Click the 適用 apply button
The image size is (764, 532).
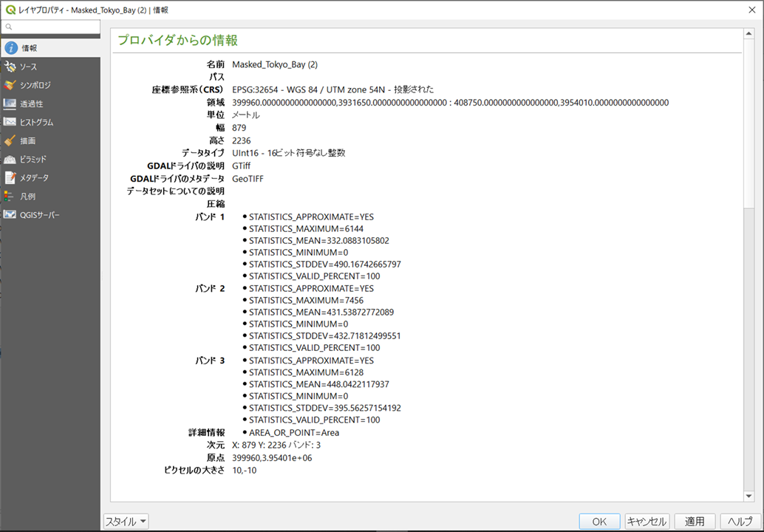coord(695,521)
